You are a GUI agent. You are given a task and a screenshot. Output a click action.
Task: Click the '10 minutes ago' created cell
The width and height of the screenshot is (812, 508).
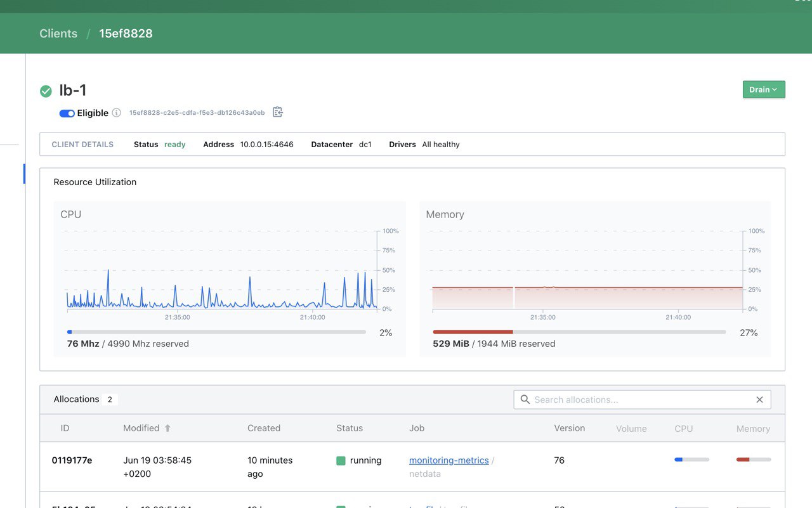pyautogui.click(x=270, y=467)
